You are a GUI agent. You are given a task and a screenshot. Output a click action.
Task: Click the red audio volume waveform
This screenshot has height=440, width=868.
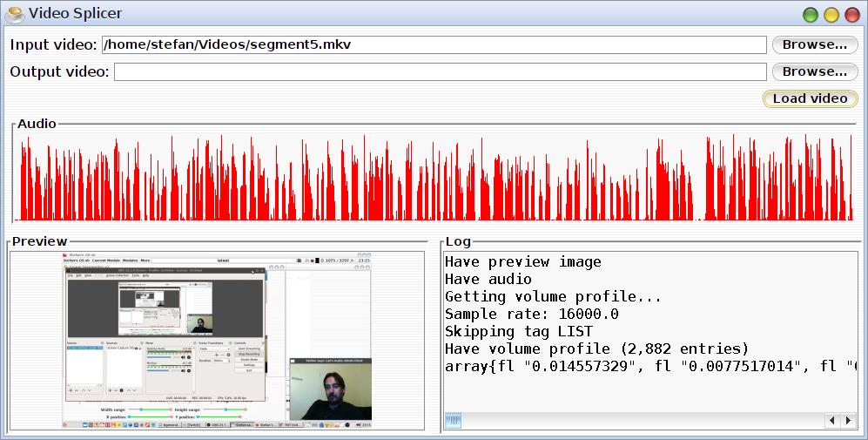[x=435, y=179]
